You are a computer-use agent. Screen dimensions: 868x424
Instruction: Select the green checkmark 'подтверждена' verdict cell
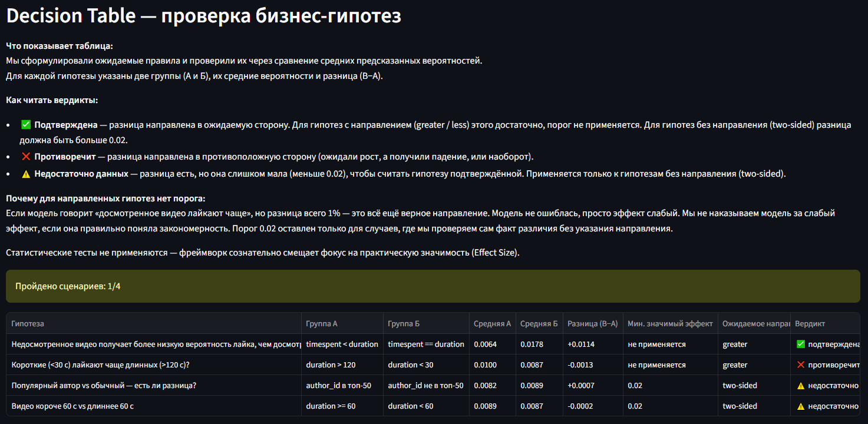click(x=825, y=344)
